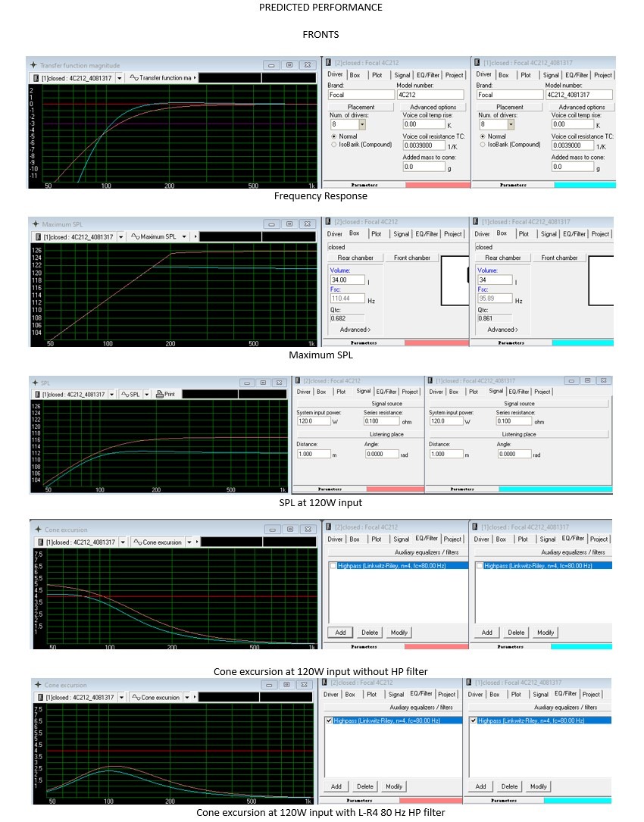
Task: Open the project dropdown arrow in the SPL window
Action: 111,394
